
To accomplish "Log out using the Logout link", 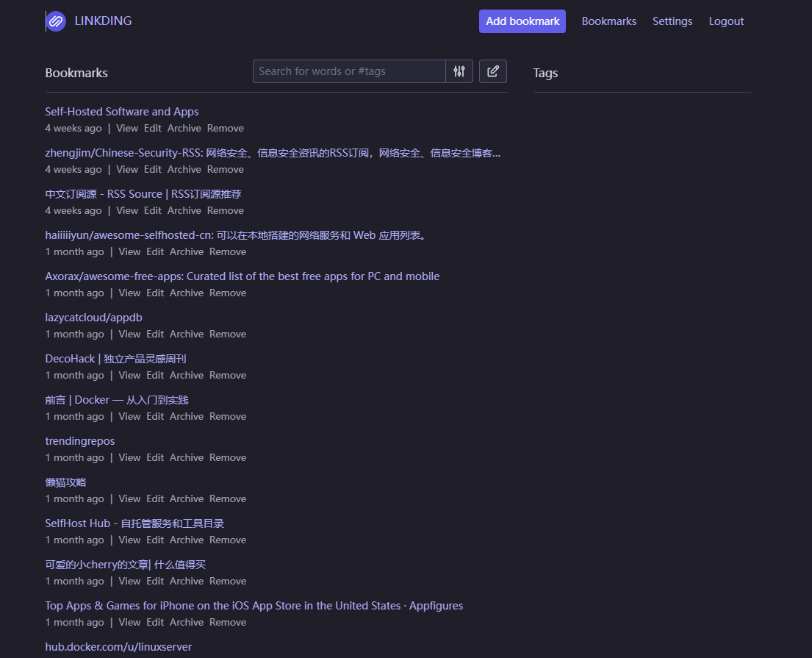I will [726, 21].
